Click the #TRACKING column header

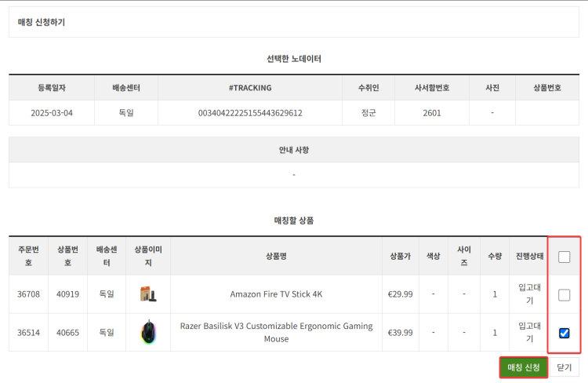tap(250, 87)
